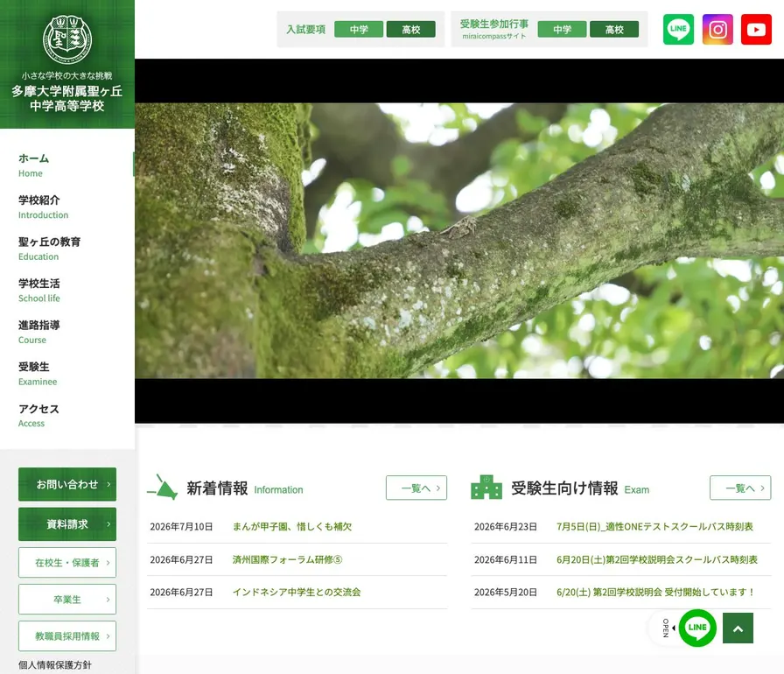The image size is (784, 674).
Task: Click the hero video of the mossy tree
Action: (459, 241)
